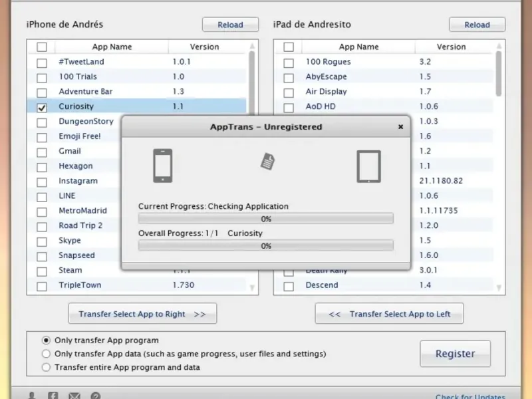532x399 pixels.
Task: Check the 100 Rogues checkbox
Action: [289, 63]
